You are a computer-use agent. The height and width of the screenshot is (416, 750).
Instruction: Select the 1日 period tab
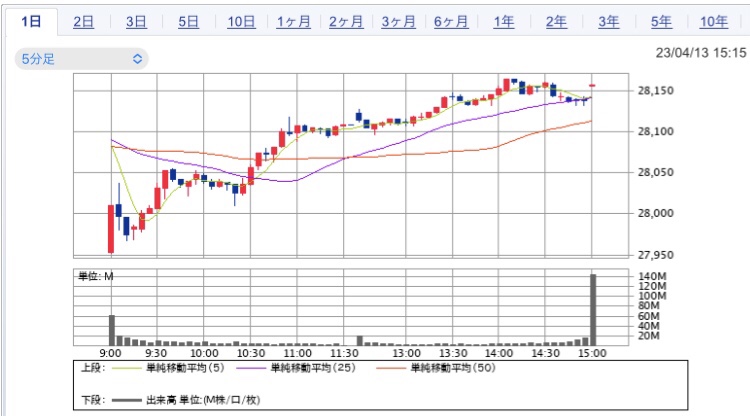click(x=31, y=22)
